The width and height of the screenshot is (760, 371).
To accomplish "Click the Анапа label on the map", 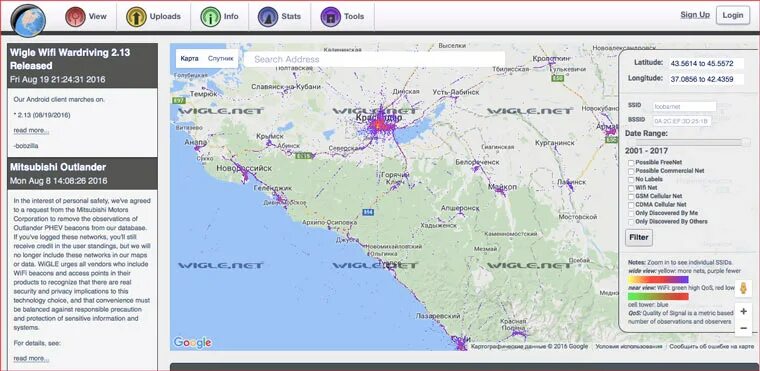I will 196,143.
